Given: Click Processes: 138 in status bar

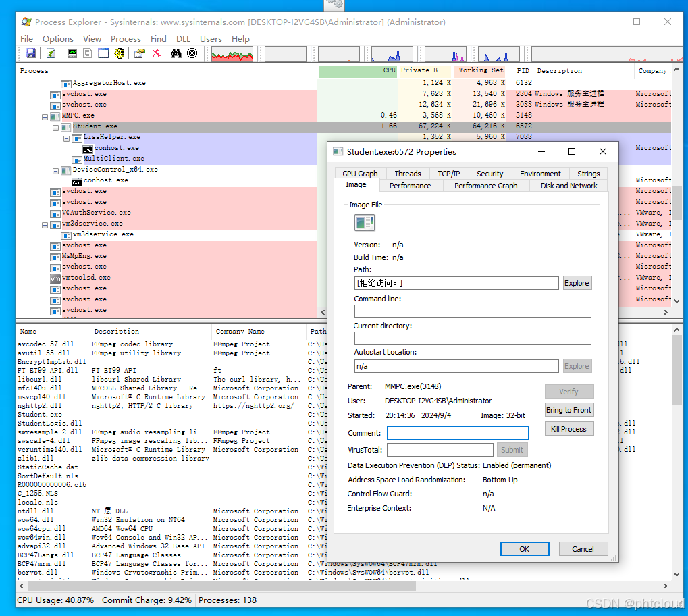Looking at the screenshot, I should (228, 600).
